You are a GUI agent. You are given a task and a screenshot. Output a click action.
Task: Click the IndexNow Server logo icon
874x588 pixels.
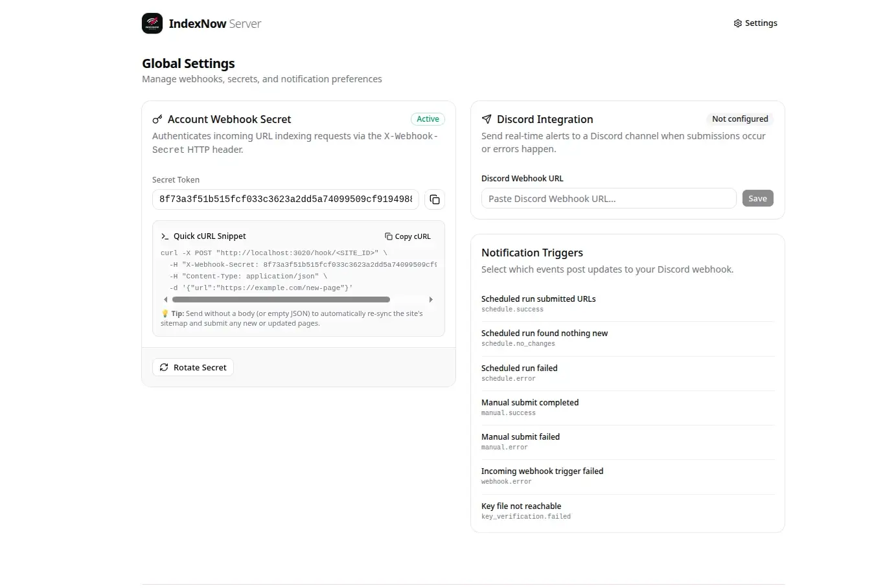(152, 23)
